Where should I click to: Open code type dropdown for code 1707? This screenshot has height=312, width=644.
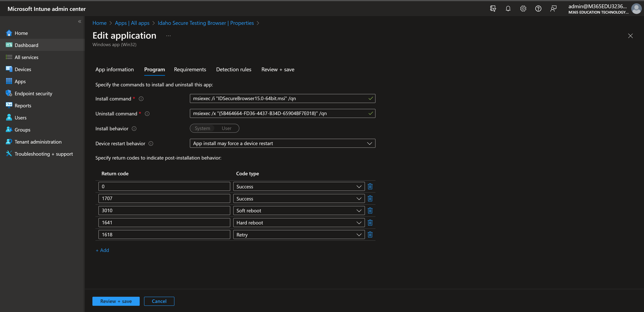click(299, 198)
